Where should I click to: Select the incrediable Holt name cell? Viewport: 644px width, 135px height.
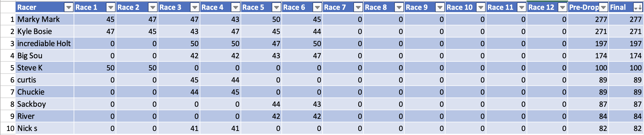(45, 44)
